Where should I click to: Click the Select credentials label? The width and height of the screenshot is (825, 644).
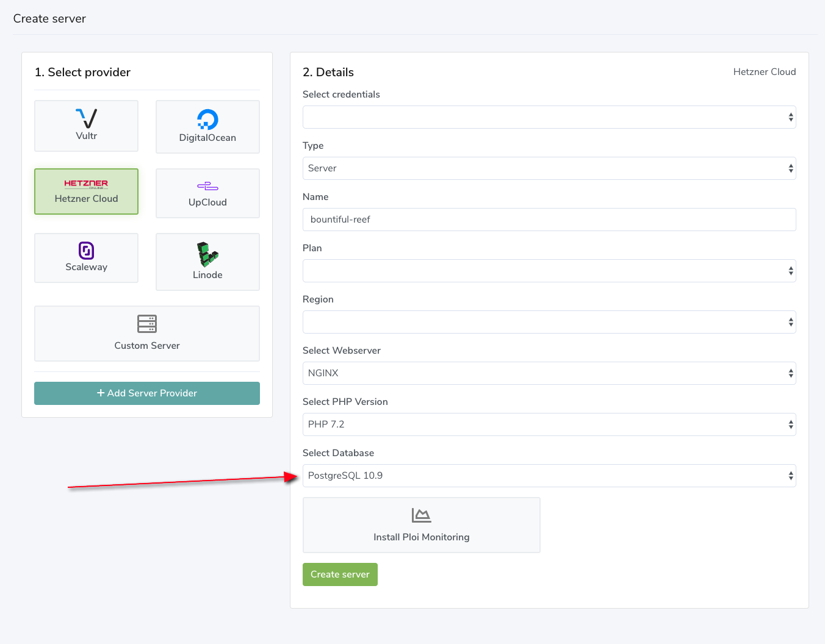341,95
